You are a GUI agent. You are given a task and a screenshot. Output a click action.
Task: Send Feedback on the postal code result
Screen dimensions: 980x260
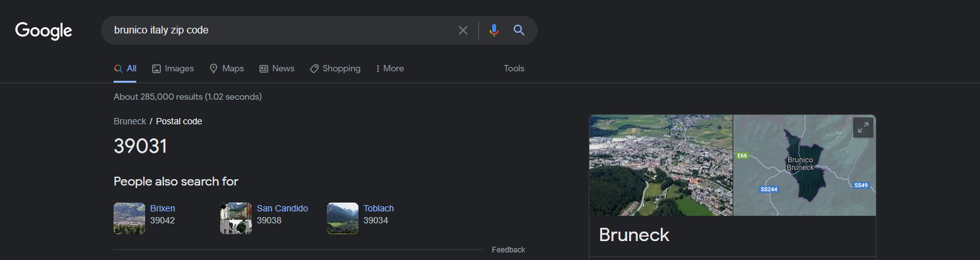coord(508,250)
